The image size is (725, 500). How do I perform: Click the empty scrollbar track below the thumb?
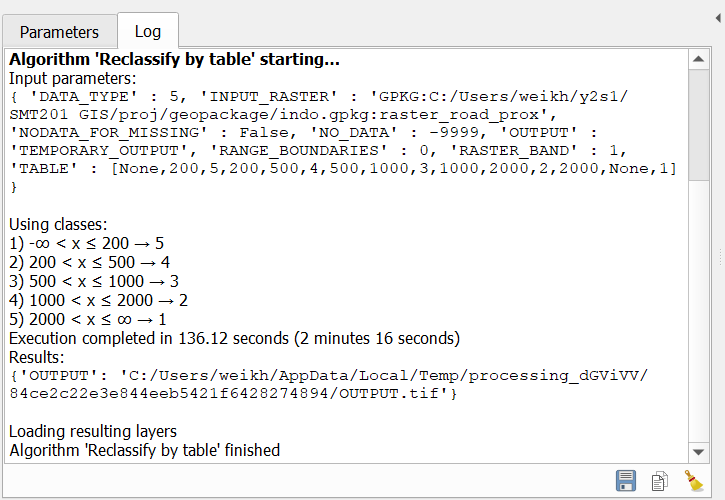699,311
